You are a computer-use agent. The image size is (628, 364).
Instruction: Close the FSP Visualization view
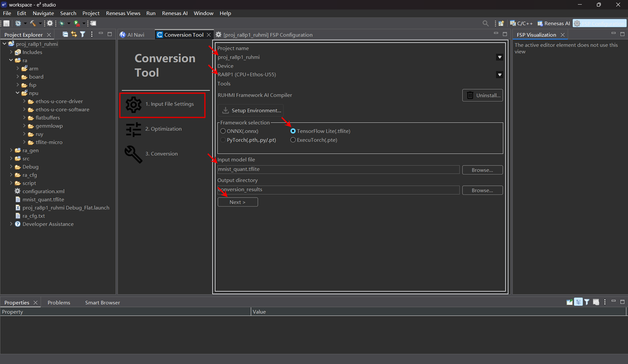(563, 35)
